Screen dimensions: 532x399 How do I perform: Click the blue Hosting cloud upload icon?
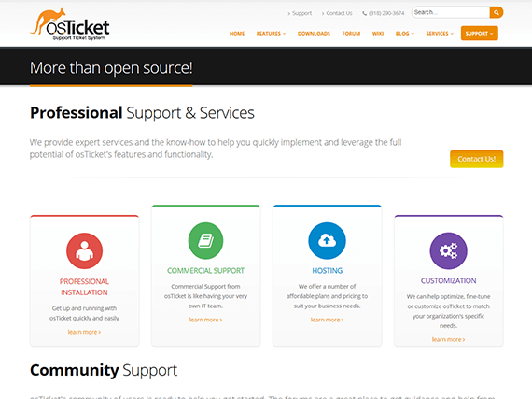327,241
